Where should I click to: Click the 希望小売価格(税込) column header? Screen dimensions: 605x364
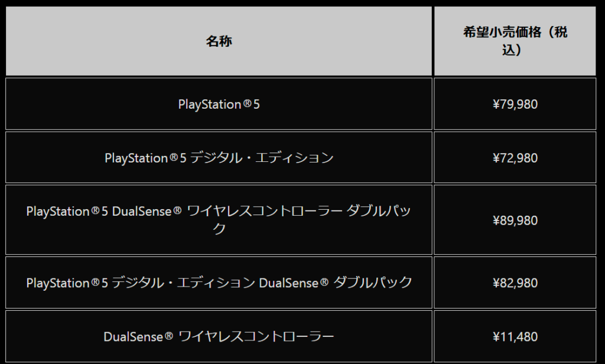(x=515, y=41)
